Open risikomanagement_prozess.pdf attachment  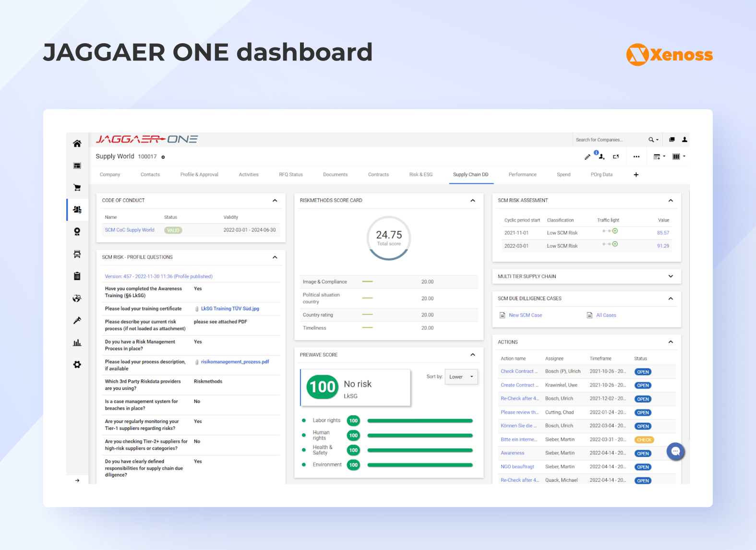pos(235,362)
